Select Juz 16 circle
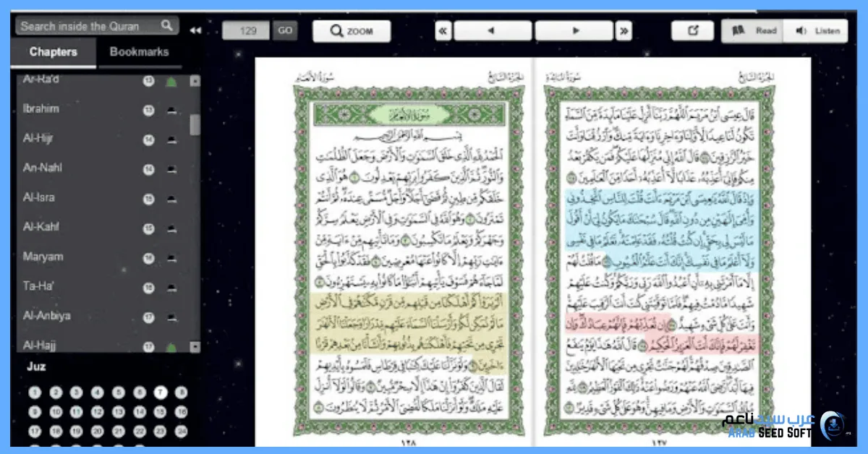The width and height of the screenshot is (868, 454). (x=182, y=412)
